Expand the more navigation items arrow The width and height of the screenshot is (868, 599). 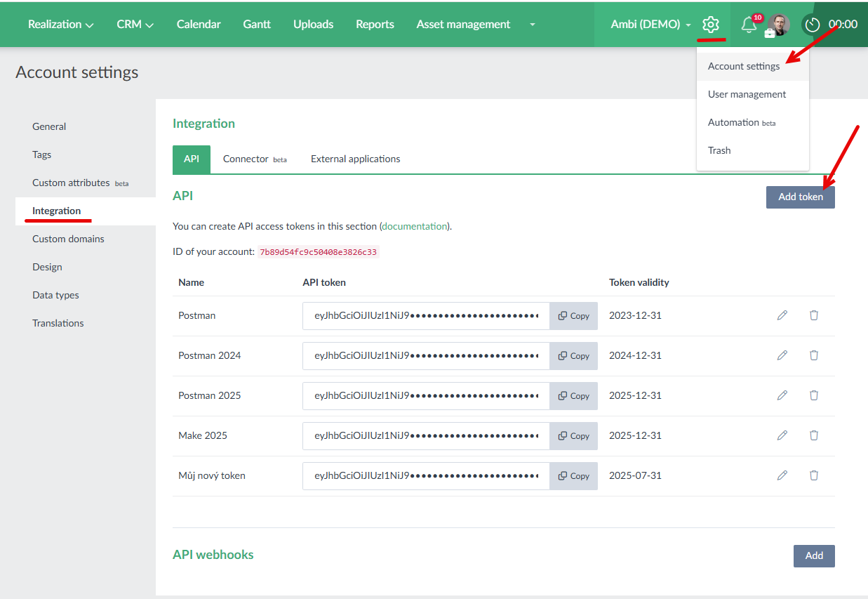(x=533, y=25)
